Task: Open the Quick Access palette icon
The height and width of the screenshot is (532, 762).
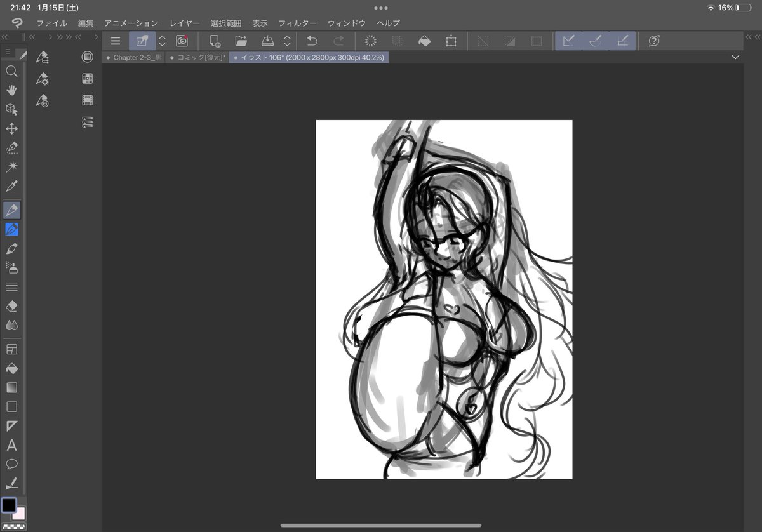Action: pos(88,57)
